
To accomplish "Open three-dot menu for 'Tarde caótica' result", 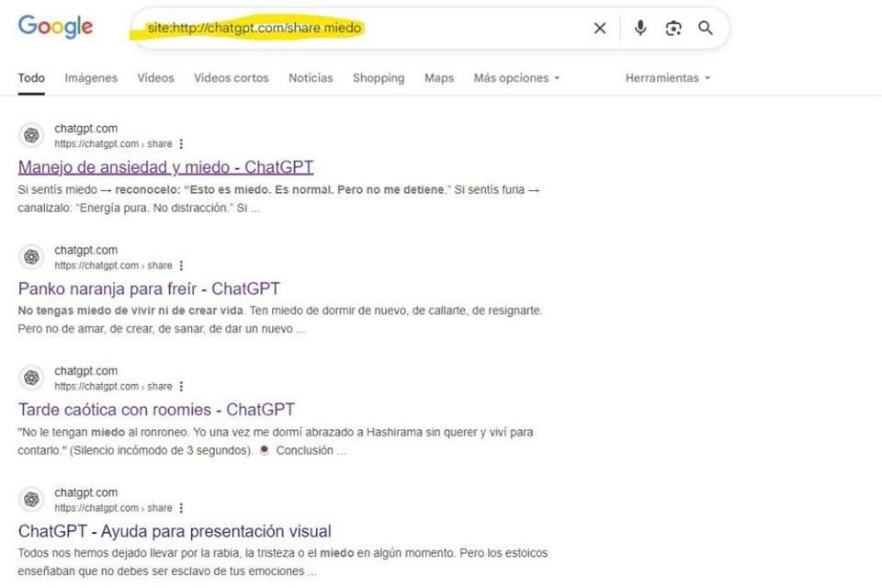I will (181, 387).
